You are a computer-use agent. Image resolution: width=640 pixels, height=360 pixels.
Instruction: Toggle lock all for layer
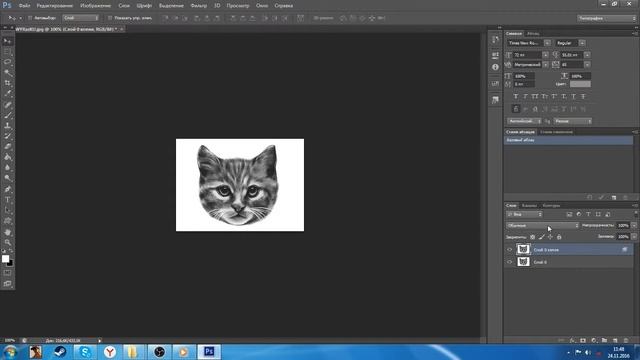tap(559, 237)
